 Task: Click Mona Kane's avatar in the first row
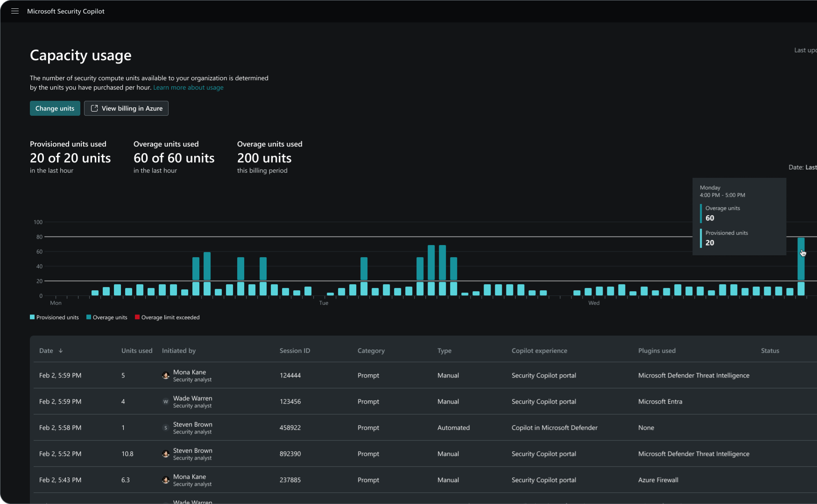166,376
